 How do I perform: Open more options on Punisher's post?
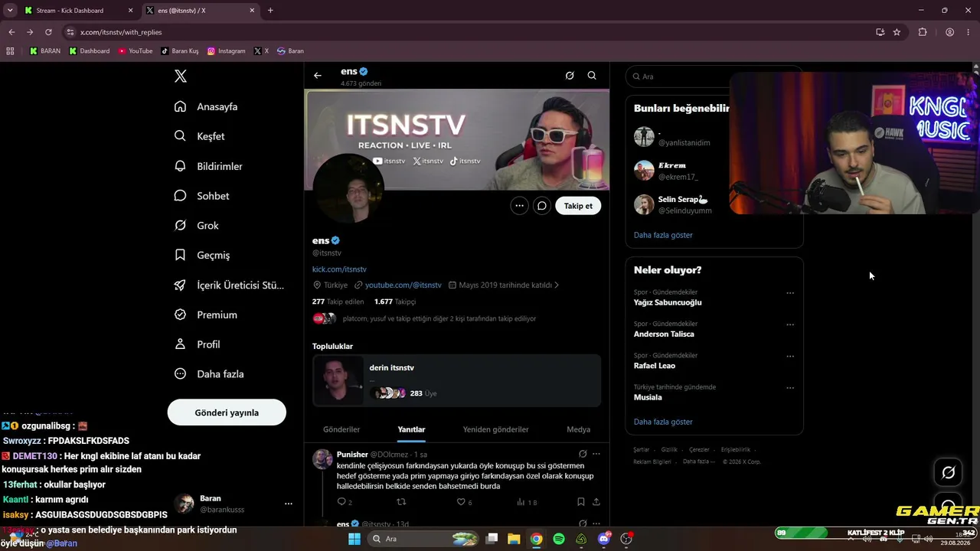(x=596, y=454)
